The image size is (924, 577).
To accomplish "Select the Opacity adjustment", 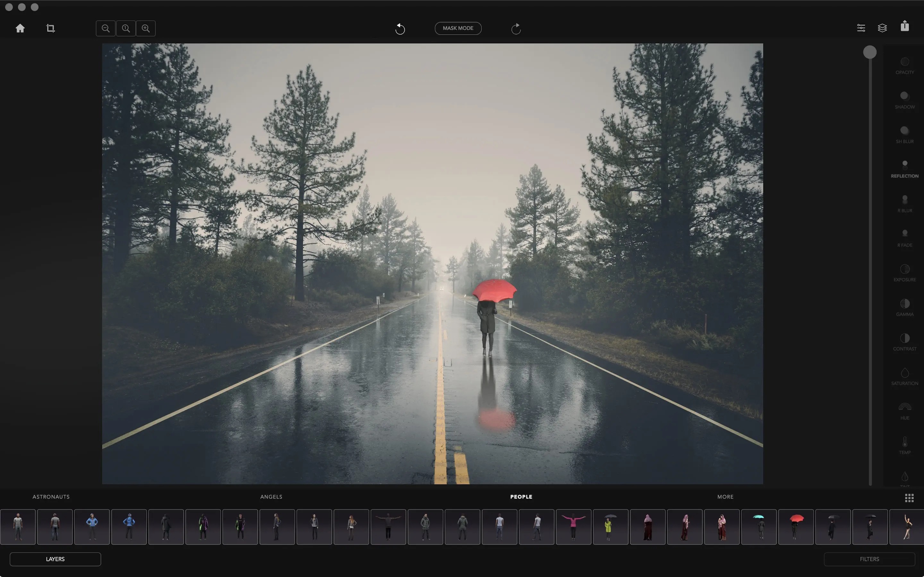I will pos(904,65).
